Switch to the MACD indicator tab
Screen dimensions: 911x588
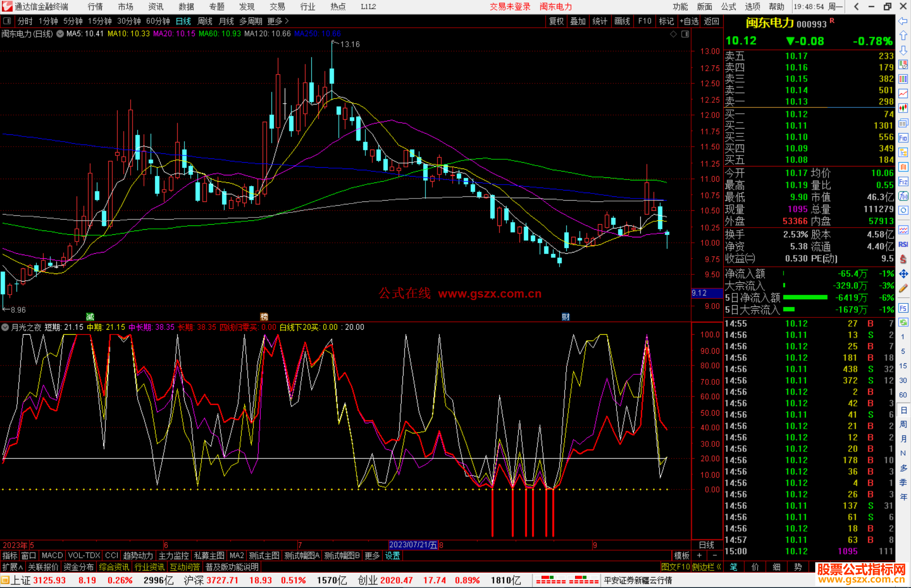[x=52, y=556]
